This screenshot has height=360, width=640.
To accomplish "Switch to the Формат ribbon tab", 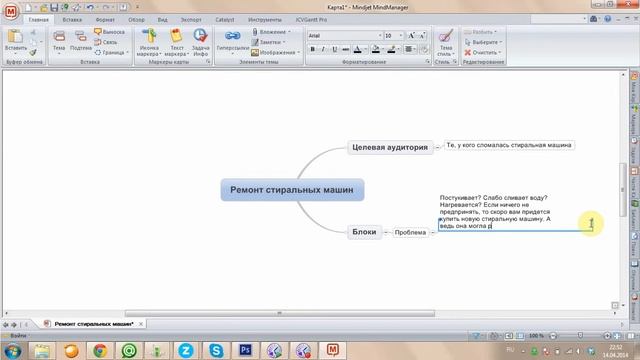I will tap(105, 20).
